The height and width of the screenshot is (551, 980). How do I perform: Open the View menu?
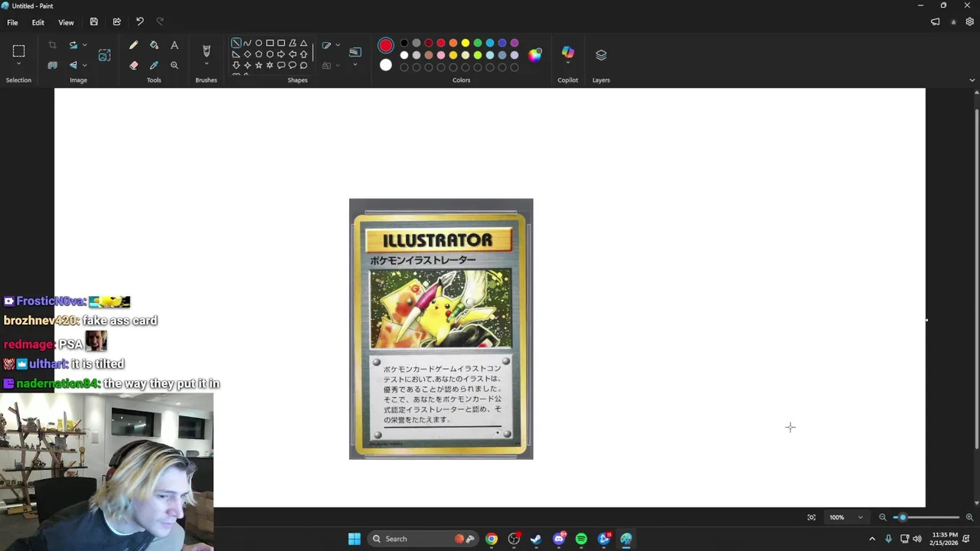click(x=66, y=22)
